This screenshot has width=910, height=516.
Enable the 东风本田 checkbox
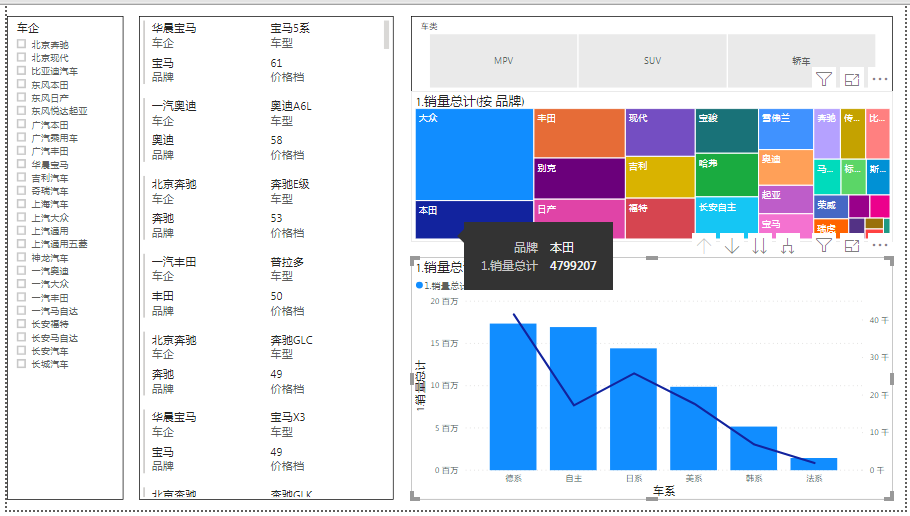click(x=21, y=84)
